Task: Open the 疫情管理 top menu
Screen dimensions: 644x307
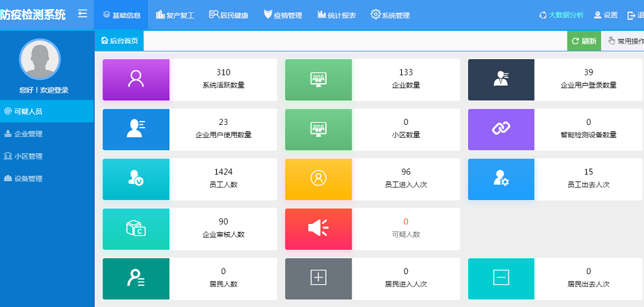Action: click(283, 15)
